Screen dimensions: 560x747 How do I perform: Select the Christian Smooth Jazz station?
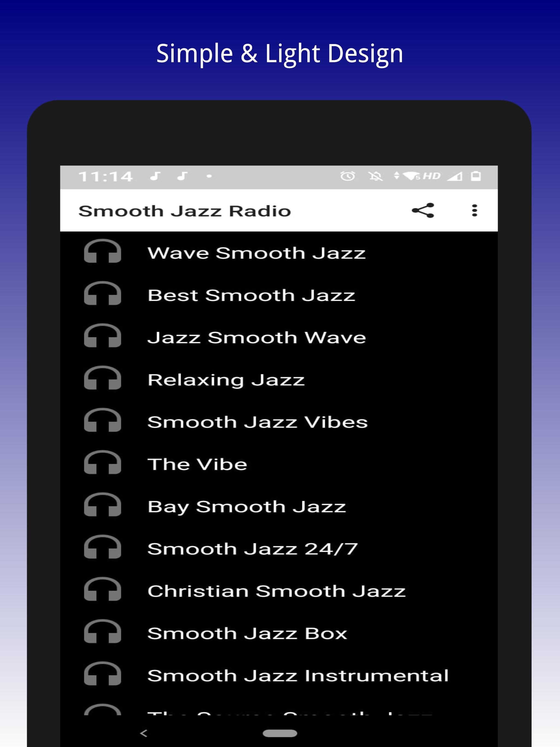tap(279, 591)
